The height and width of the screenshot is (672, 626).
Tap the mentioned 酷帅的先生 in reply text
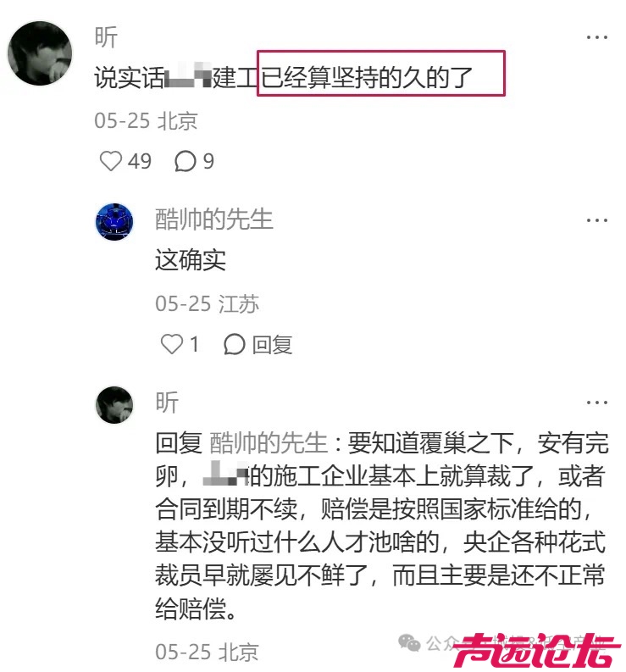[269, 442]
